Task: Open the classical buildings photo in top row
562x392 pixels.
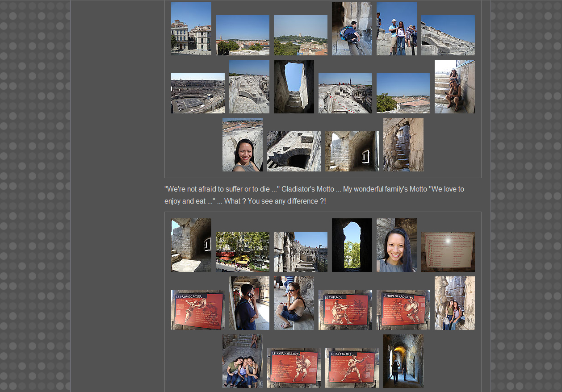Action: (x=191, y=28)
